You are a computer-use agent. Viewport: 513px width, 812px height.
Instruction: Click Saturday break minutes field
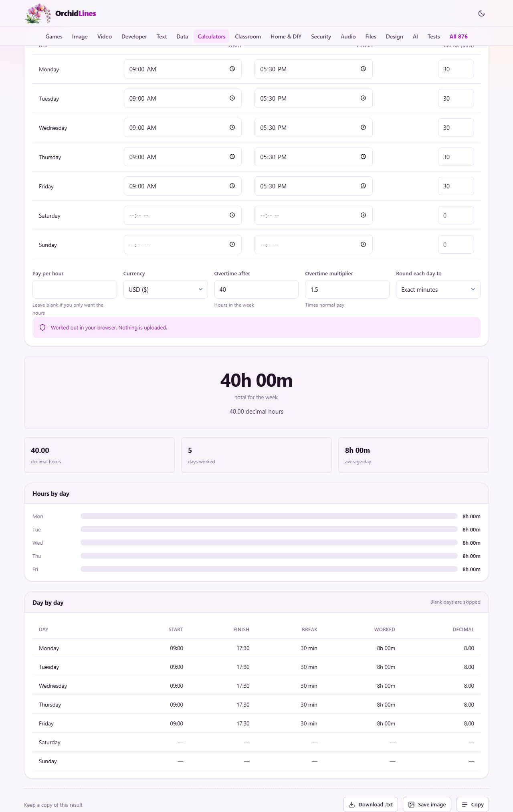pos(456,215)
